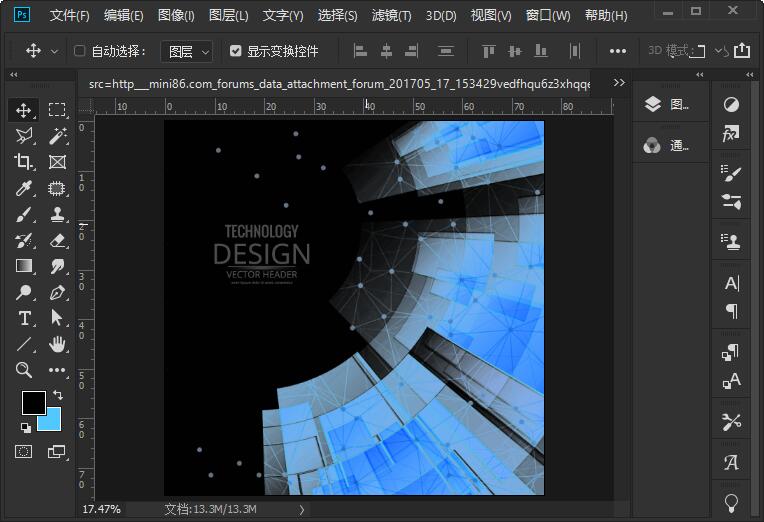The height and width of the screenshot is (522, 764).
Task: Align horizontal centers in options bar
Action: pyautogui.click(x=386, y=51)
